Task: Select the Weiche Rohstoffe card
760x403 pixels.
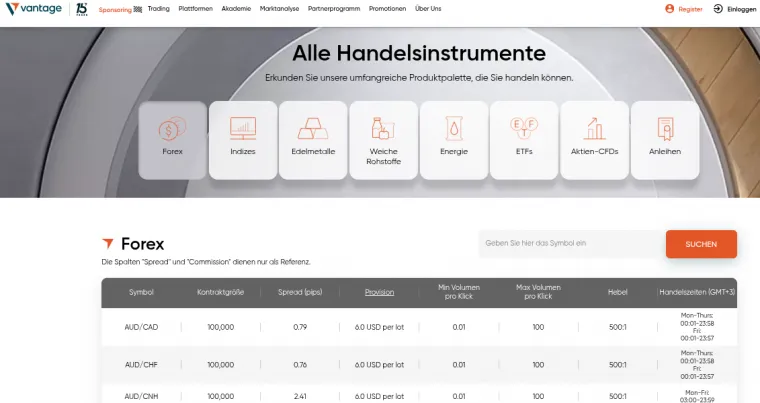Action: point(383,140)
